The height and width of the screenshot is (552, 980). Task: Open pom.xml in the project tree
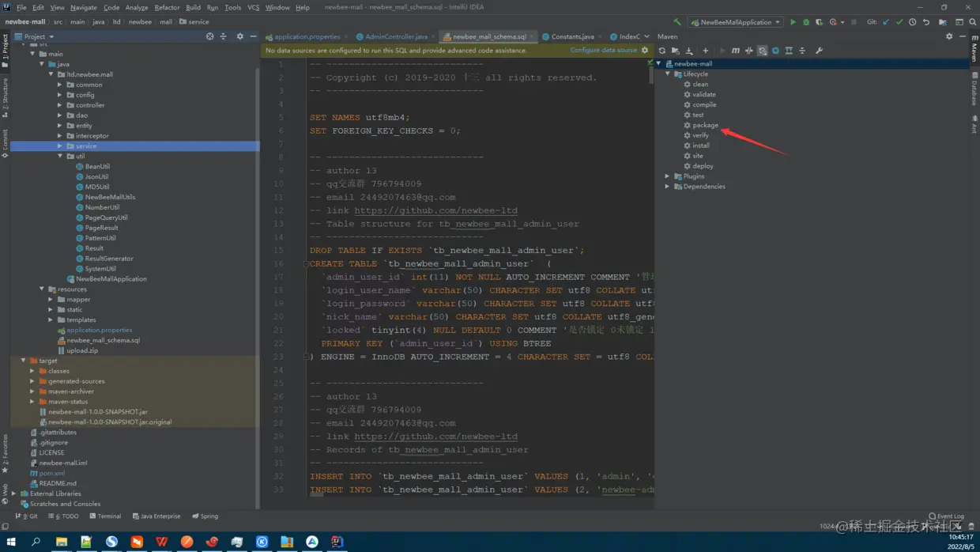click(51, 473)
